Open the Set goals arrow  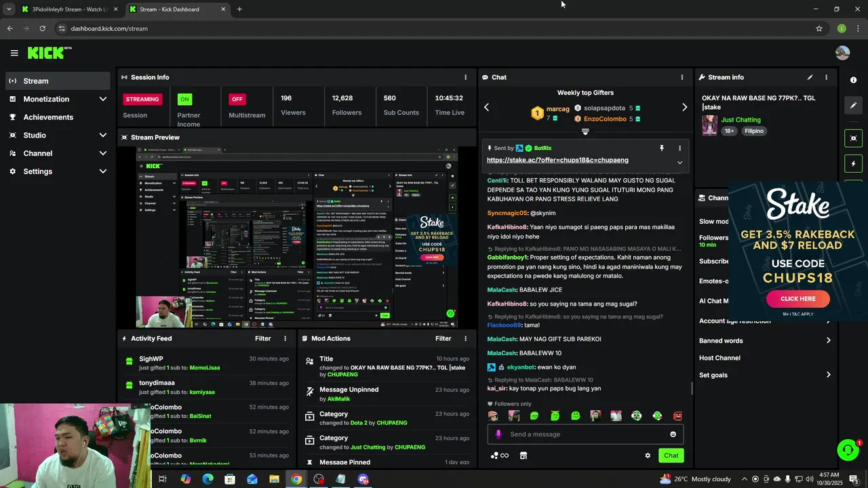828,375
